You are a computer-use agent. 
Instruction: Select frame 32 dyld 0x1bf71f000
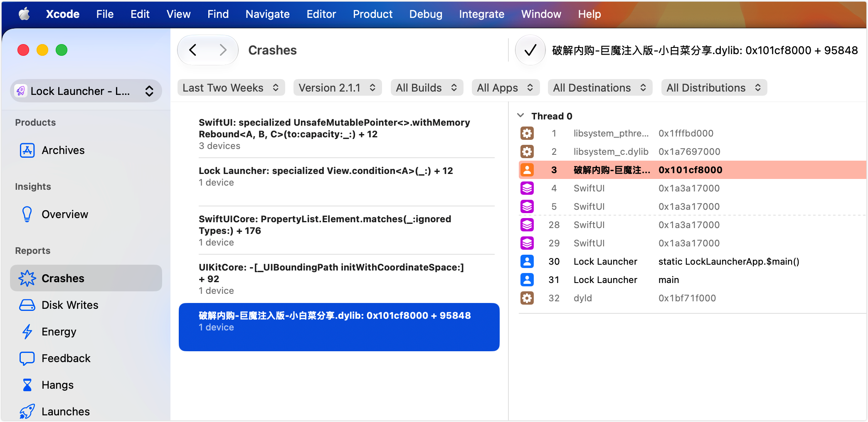[x=693, y=298]
